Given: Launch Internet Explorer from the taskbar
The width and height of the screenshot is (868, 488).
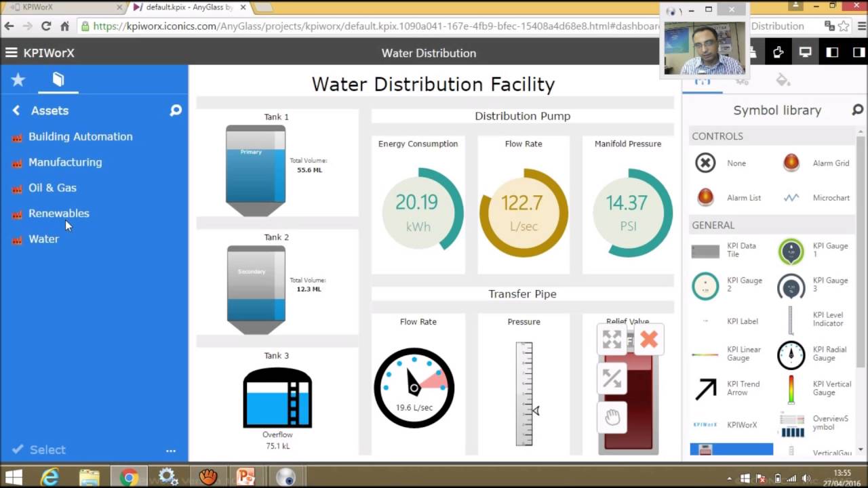Looking at the screenshot, I should 50,477.
